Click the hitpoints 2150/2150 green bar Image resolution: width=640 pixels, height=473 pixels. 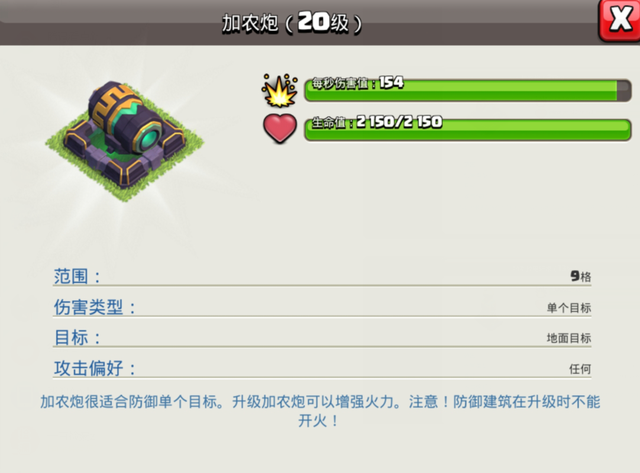468,130
